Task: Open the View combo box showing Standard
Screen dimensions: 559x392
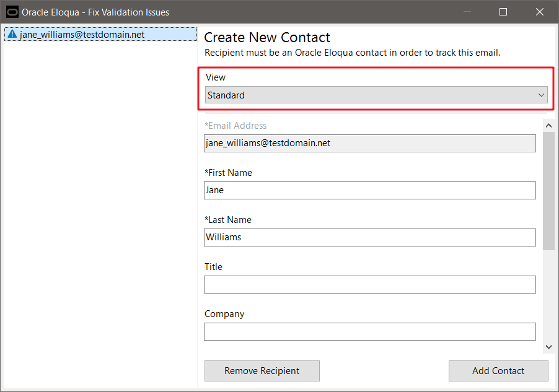Action: click(x=372, y=95)
